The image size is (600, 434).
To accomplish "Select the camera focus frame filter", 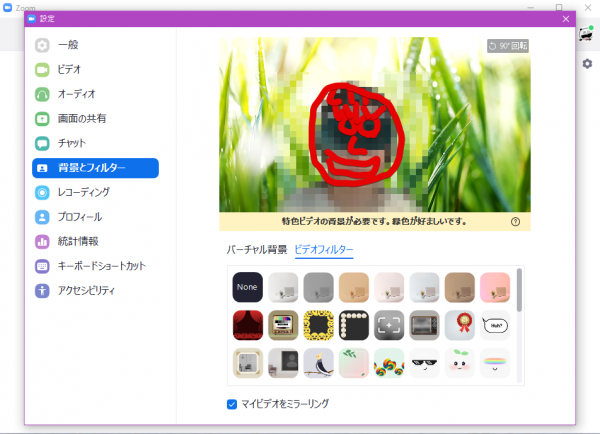I will point(389,325).
